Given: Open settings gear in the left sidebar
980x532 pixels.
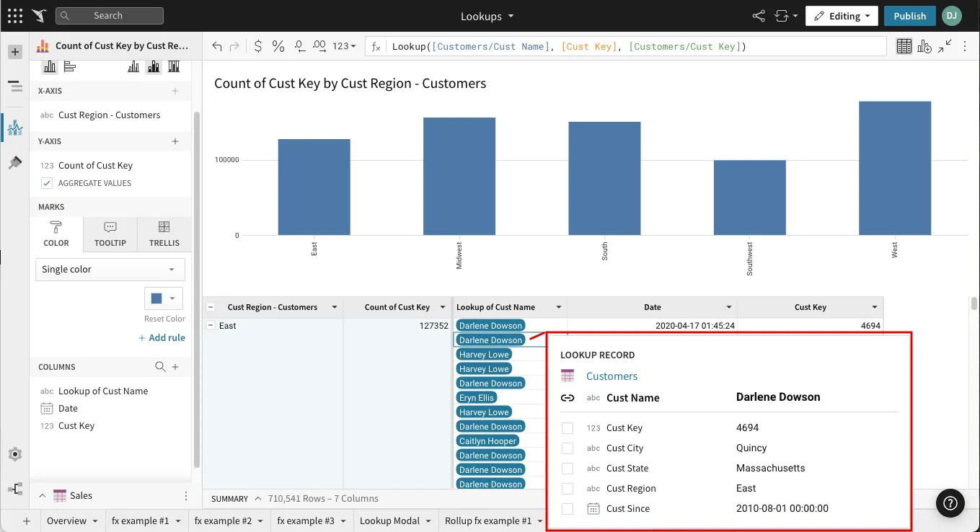Looking at the screenshot, I should (15, 454).
